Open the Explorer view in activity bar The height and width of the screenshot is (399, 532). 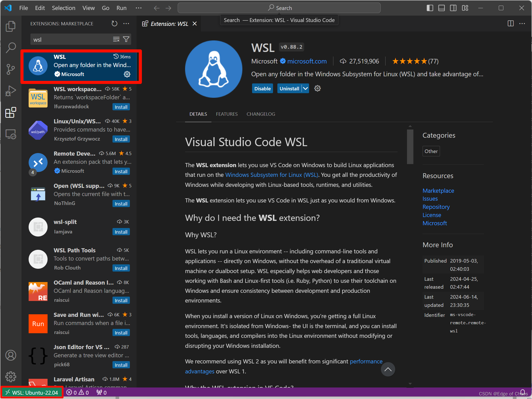(x=10, y=26)
